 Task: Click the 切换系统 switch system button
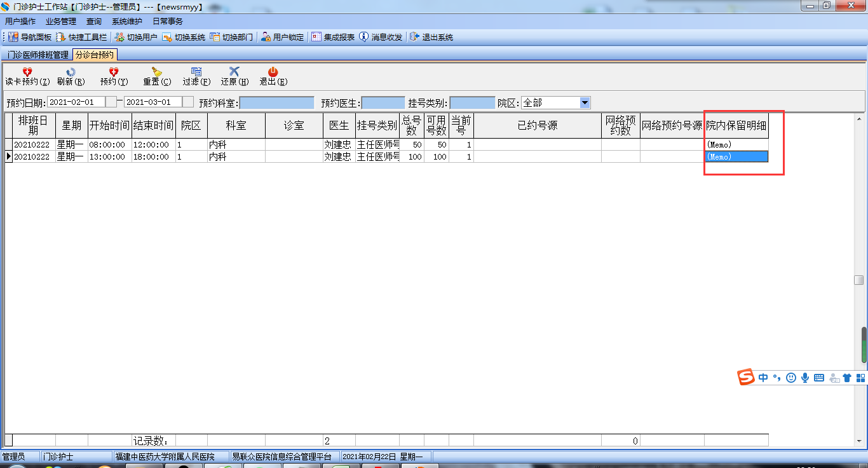184,38
